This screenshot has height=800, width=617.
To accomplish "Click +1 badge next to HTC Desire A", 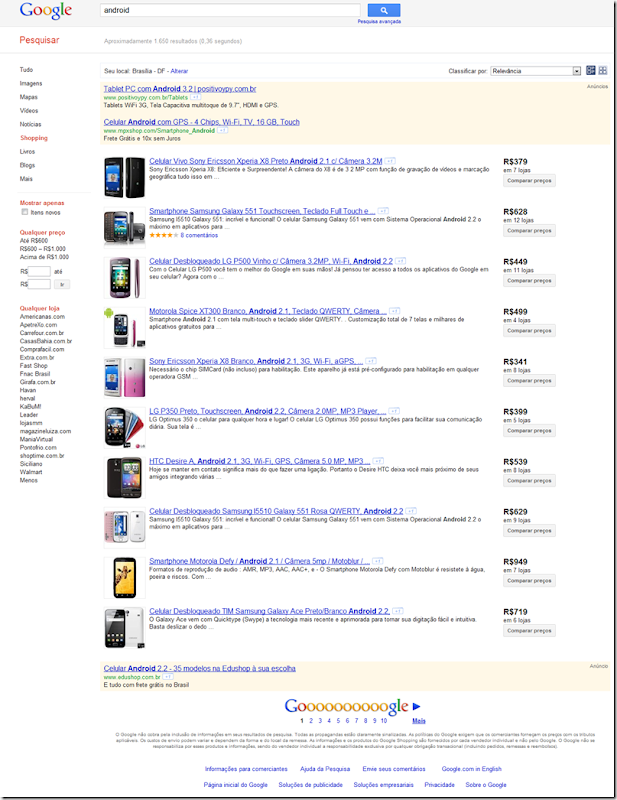I will coord(378,461).
